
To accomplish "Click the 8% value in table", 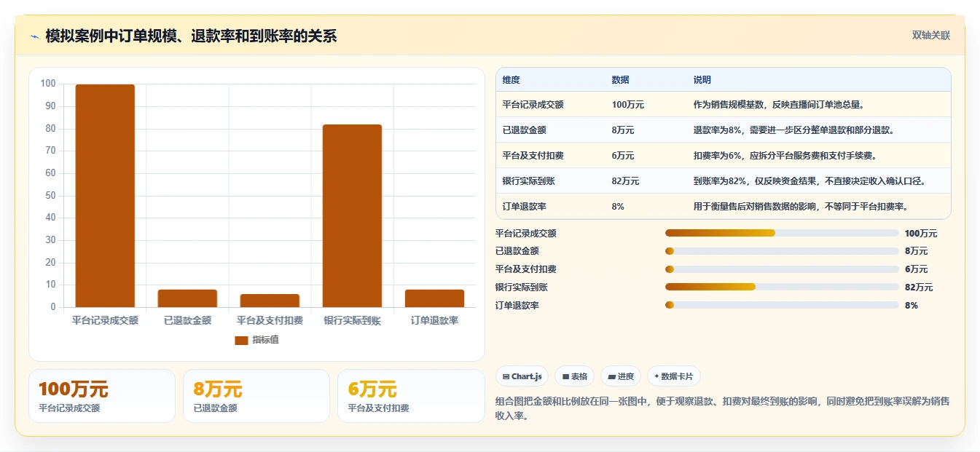I will [618, 207].
